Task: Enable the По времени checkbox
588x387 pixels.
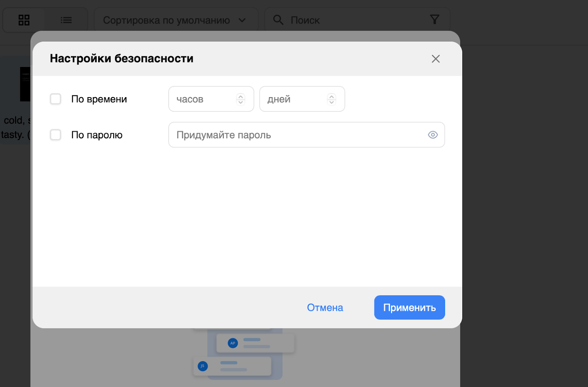Action: click(55, 99)
